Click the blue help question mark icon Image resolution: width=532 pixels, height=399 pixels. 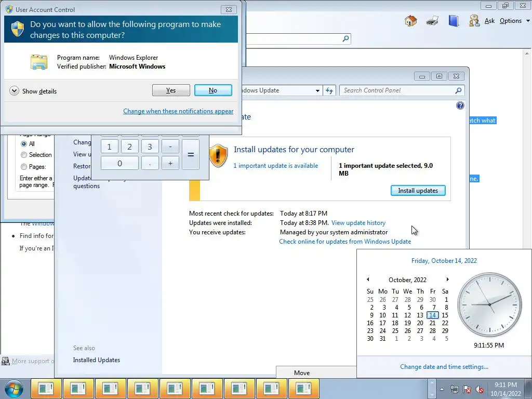(x=460, y=105)
